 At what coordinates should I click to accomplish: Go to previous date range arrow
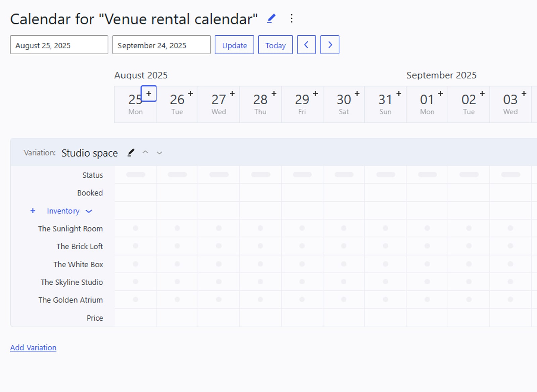click(306, 45)
